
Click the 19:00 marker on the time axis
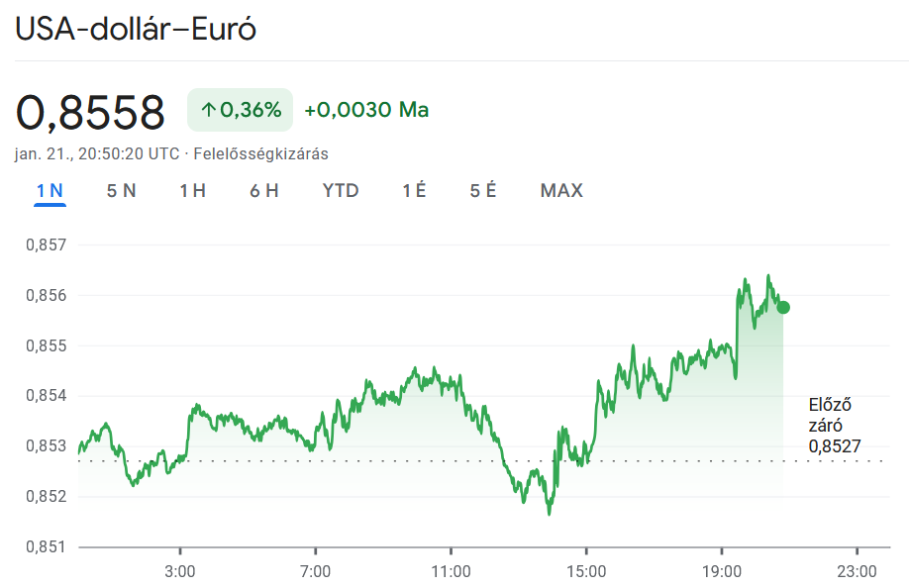click(721, 571)
